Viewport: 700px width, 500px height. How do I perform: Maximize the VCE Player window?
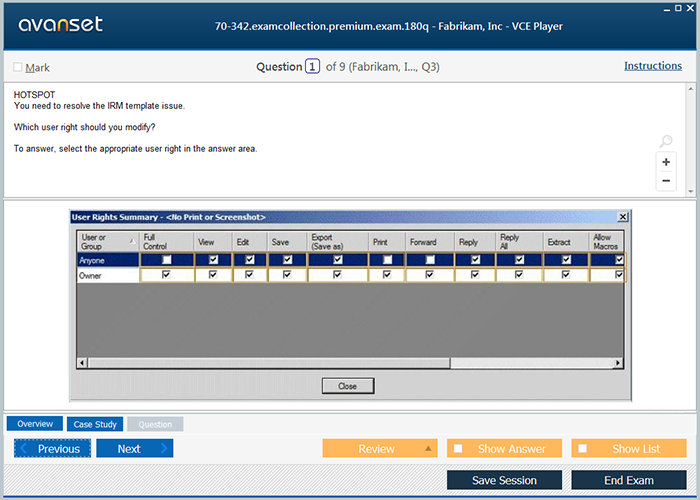678,8
